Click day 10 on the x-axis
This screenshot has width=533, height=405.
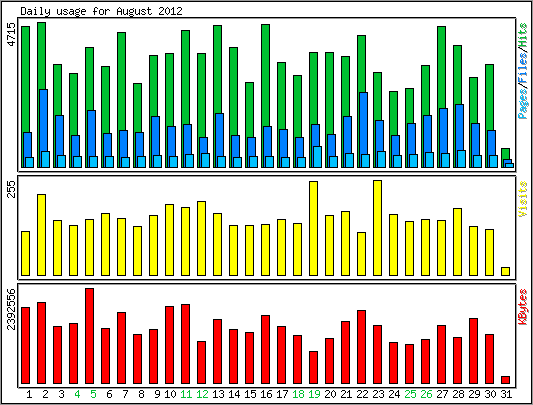[170, 394]
